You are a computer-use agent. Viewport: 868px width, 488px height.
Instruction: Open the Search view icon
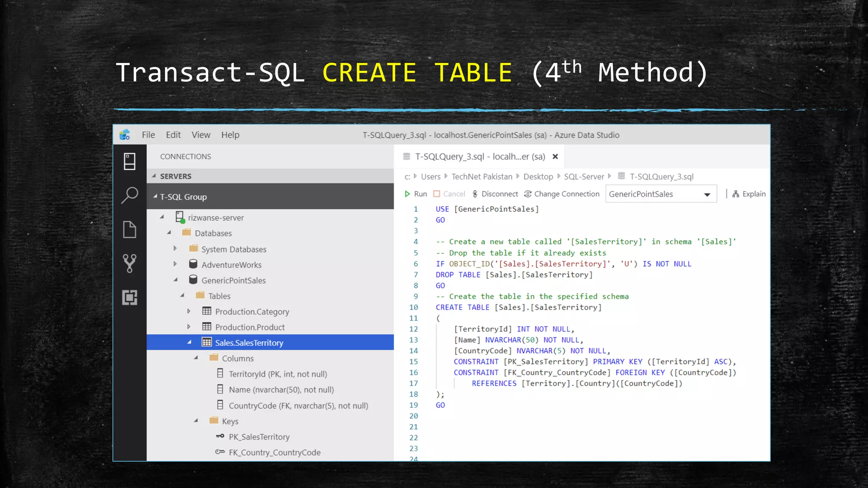point(129,195)
